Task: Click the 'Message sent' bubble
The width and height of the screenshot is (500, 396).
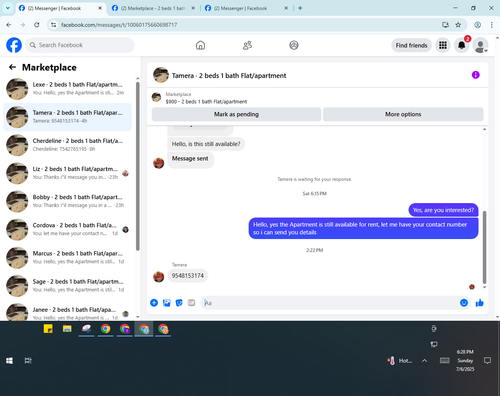Action: (190, 159)
